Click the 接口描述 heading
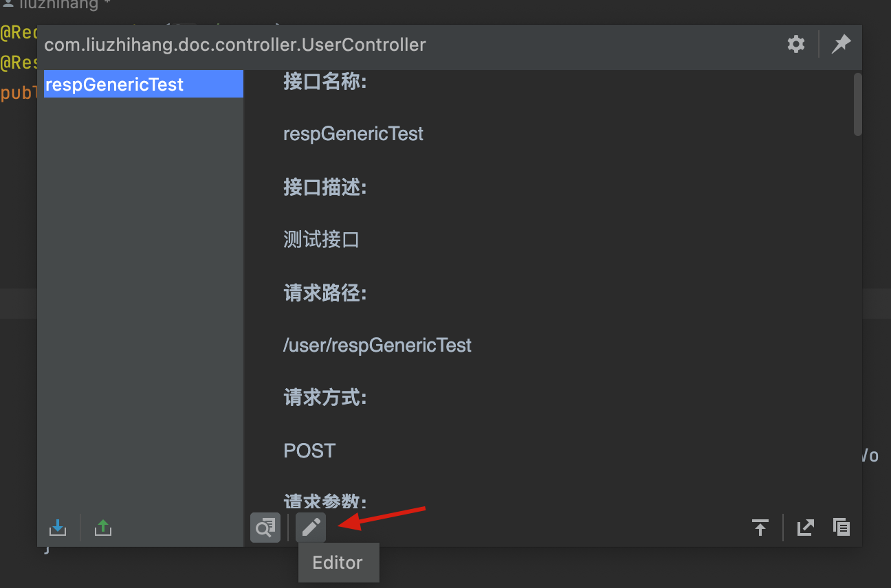This screenshot has width=891, height=588. pos(325,187)
